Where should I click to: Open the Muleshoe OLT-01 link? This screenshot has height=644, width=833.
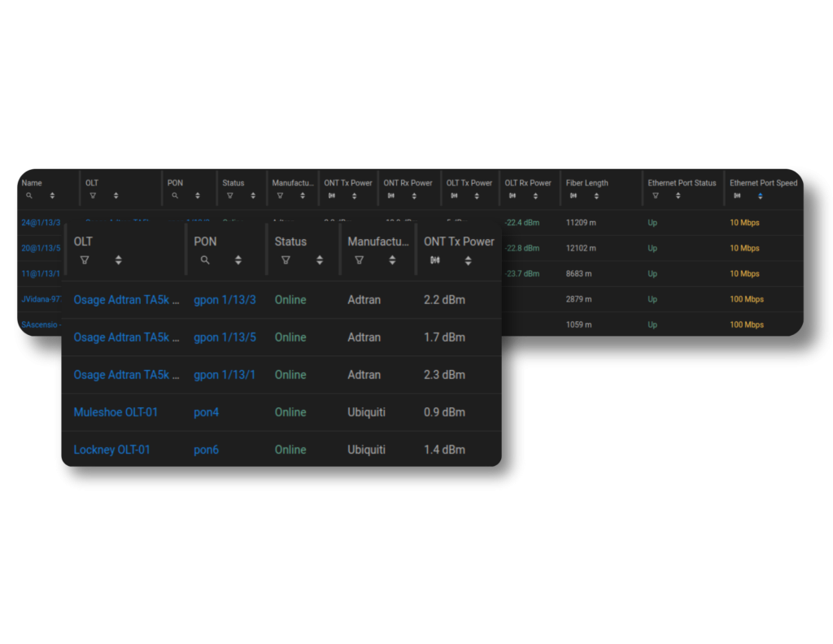pyautogui.click(x=116, y=412)
